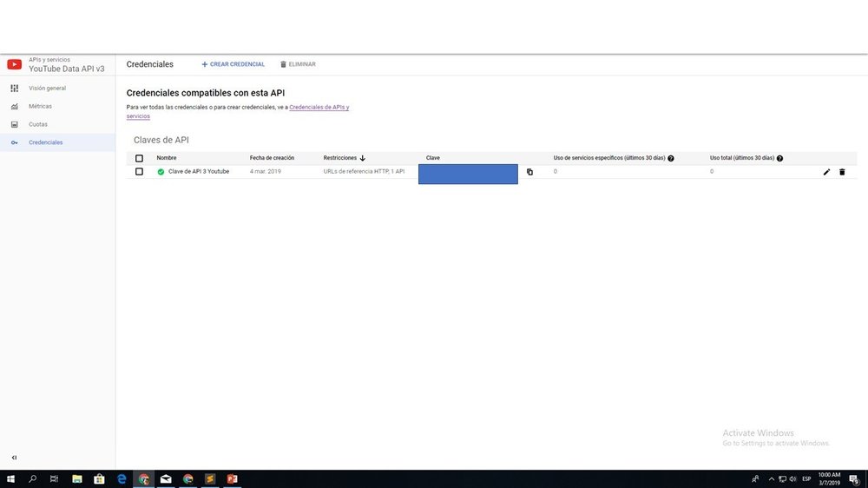Click the green status check icon
The height and width of the screenshot is (488, 868).
click(x=161, y=172)
